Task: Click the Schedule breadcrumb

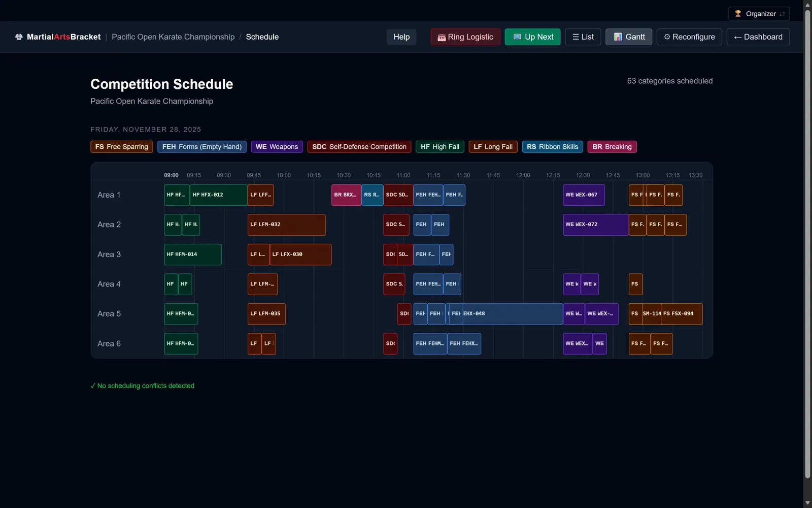Action: click(x=262, y=37)
